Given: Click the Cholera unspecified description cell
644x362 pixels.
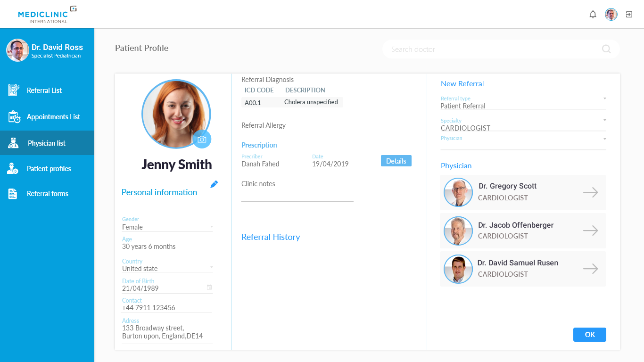Looking at the screenshot, I should (x=311, y=102).
